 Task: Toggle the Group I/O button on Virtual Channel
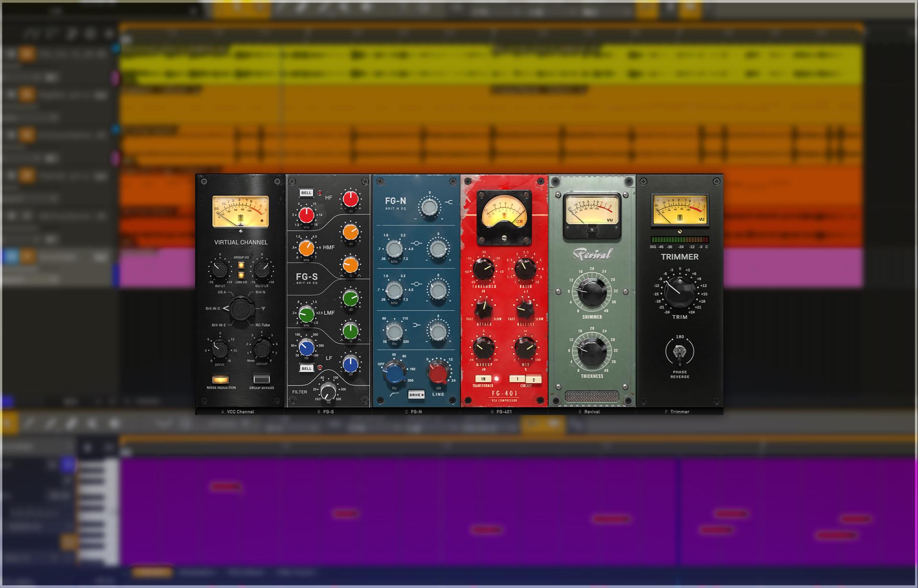(x=241, y=265)
